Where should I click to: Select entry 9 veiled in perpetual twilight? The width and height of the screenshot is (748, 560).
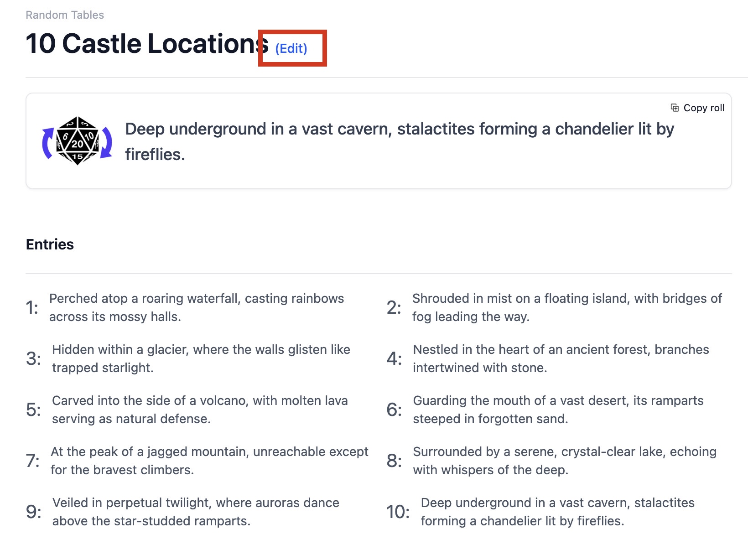click(x=195, y=512)
